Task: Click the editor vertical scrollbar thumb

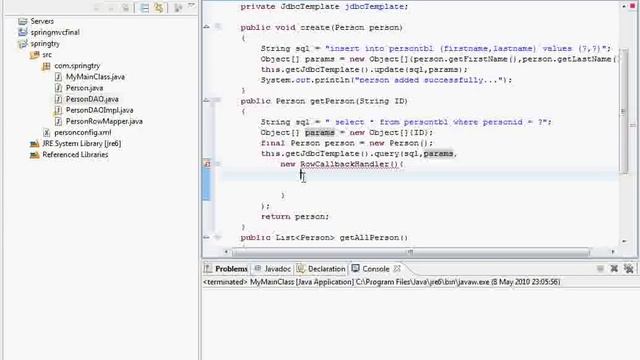Action: 623,111
